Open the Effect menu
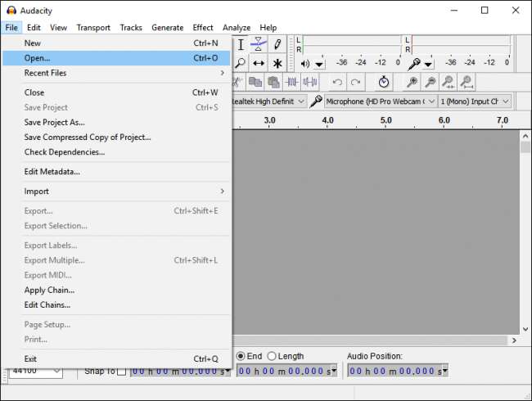The width and height of the screenshot is (532, 401). pos(203,27)
